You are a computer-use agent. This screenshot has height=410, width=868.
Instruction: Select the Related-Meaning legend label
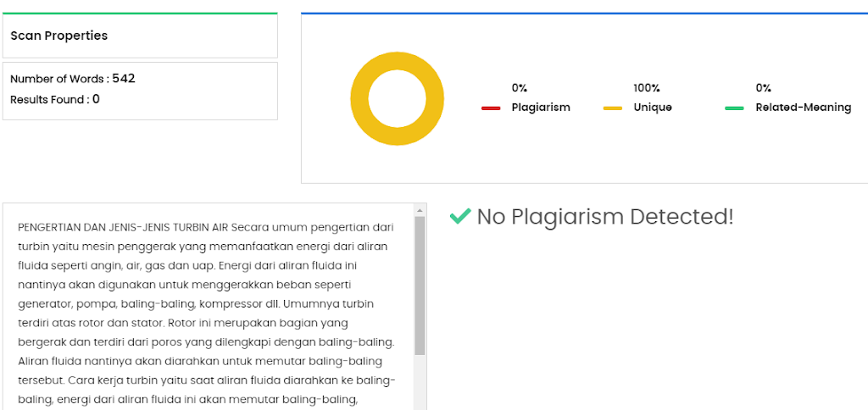803,108
